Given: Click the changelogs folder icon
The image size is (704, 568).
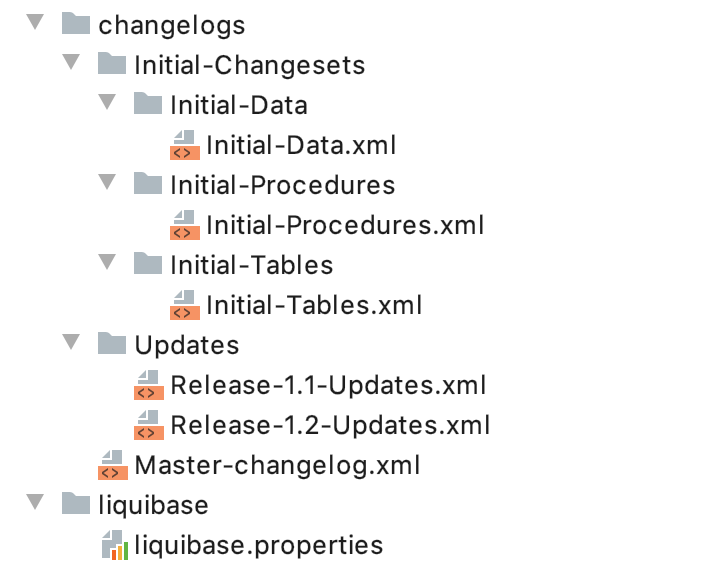Looking at the screenshot, I should 76,23.
